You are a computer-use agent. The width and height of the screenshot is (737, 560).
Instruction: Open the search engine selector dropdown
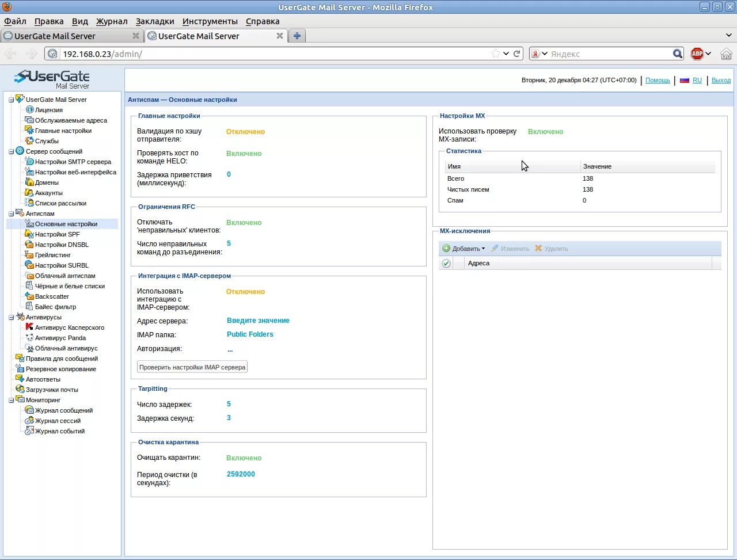(545, 54)
